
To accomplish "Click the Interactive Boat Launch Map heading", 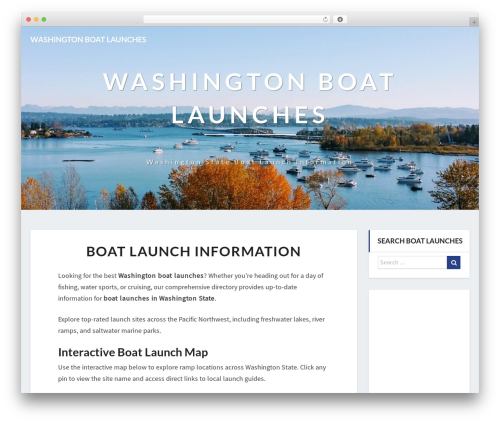I will (133, 352).
